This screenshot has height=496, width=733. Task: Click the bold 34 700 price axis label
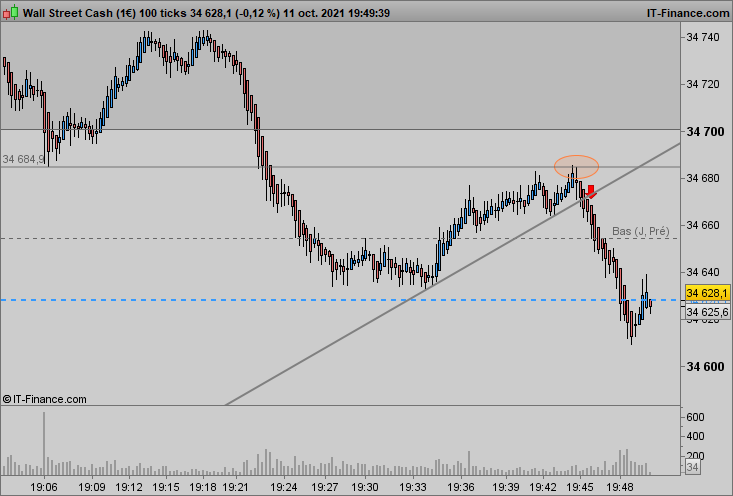(x=705, y=132)
